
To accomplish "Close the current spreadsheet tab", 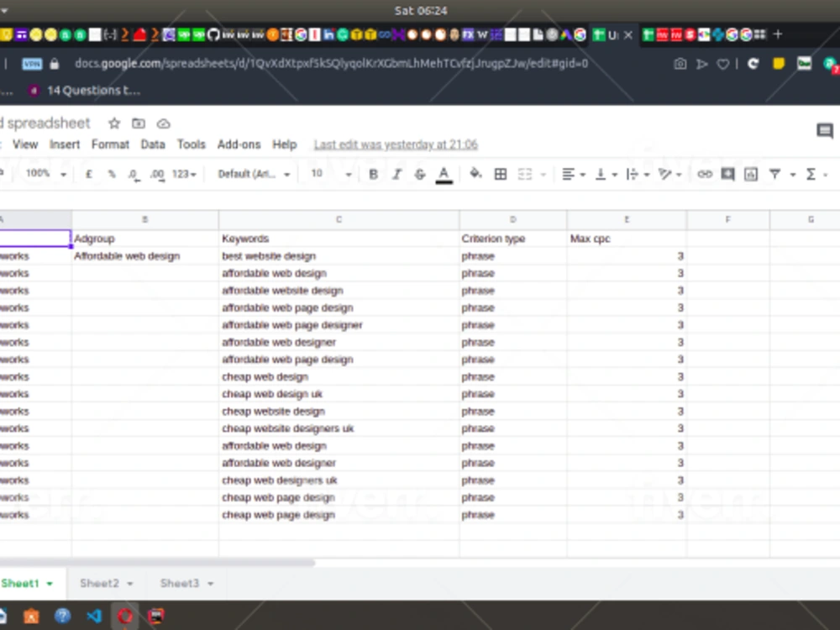I will 627,35.
